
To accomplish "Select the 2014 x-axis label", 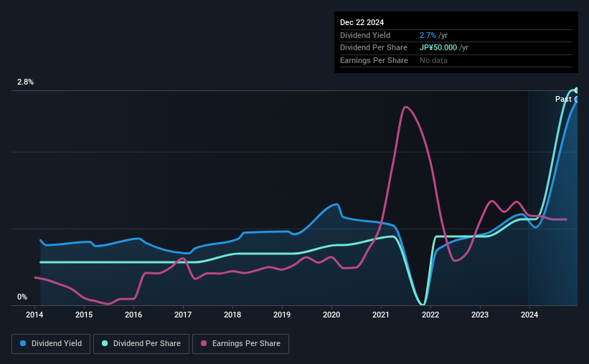I will [34, 315].
